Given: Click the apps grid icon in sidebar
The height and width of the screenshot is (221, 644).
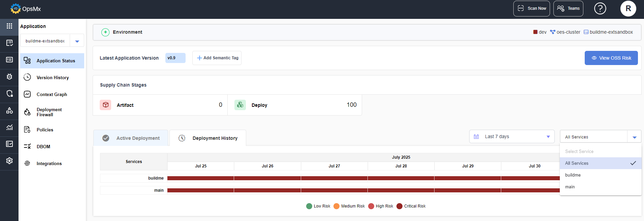Looking at the screenshot, I should (x=9, y=26).
